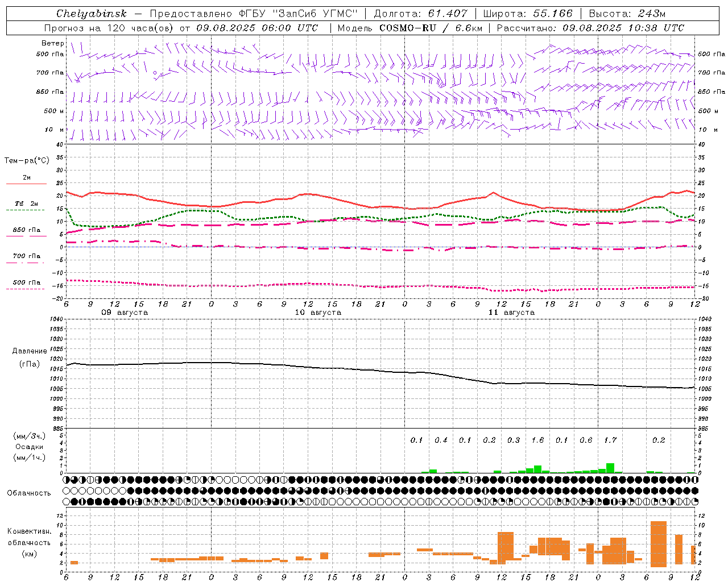Click the Осадки precipitation label

(29, 447)
